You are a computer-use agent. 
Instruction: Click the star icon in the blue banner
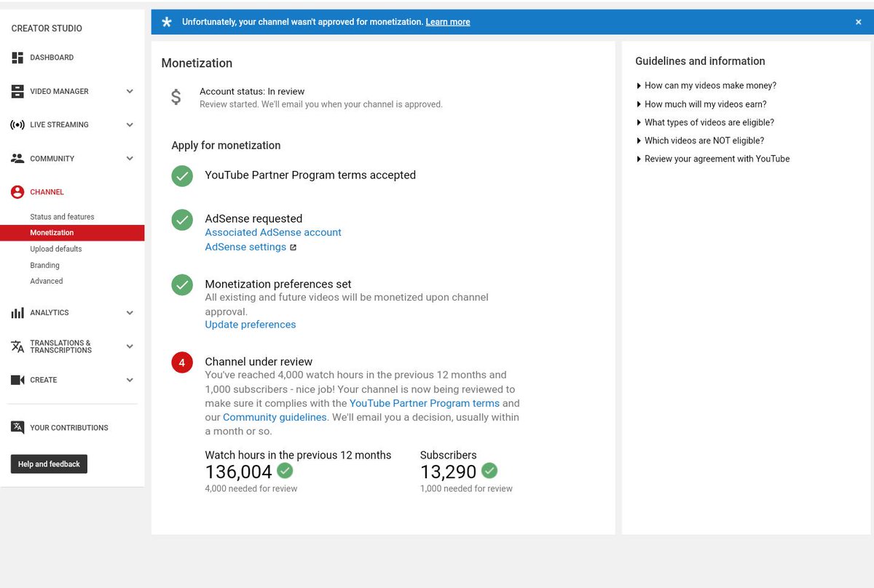[x=167, y=22]
